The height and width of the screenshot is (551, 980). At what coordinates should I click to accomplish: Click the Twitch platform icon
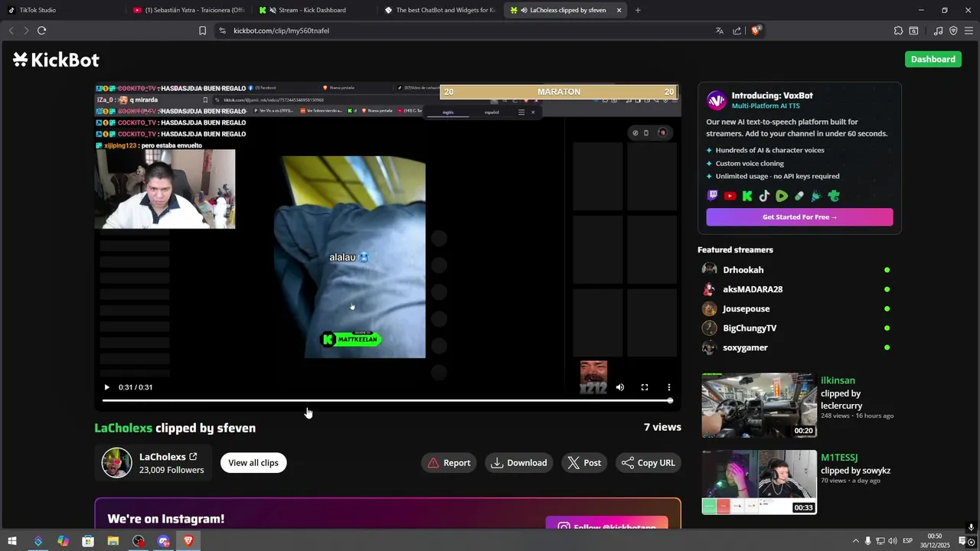click(x=713, y=197)
